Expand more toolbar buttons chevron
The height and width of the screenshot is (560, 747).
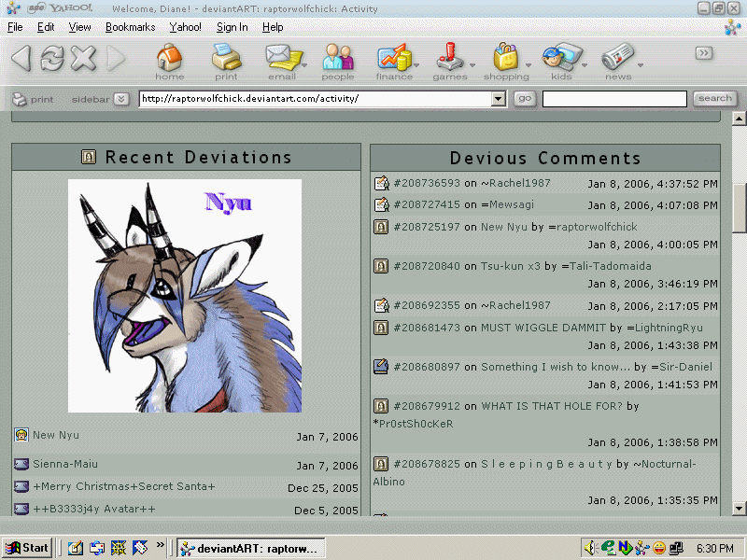pos(704,53)
